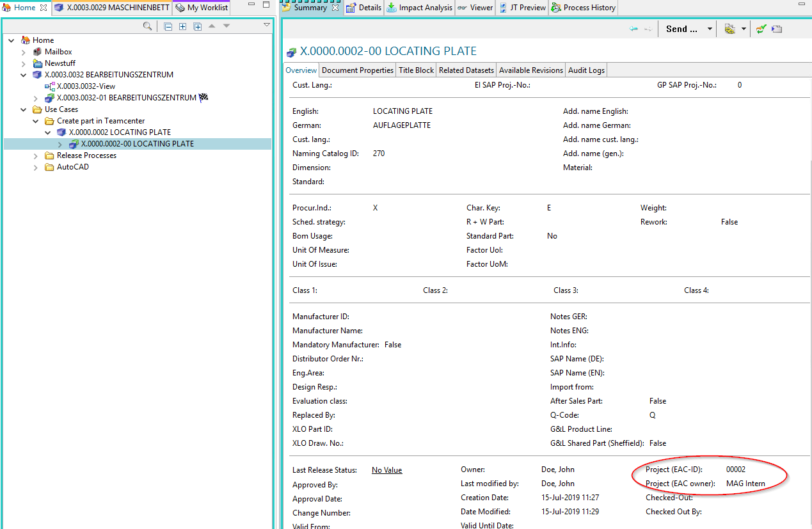The height and width of the screenshot is (529, 812).
Task: Click the collapse all tree icon
Action: point(168,26)
